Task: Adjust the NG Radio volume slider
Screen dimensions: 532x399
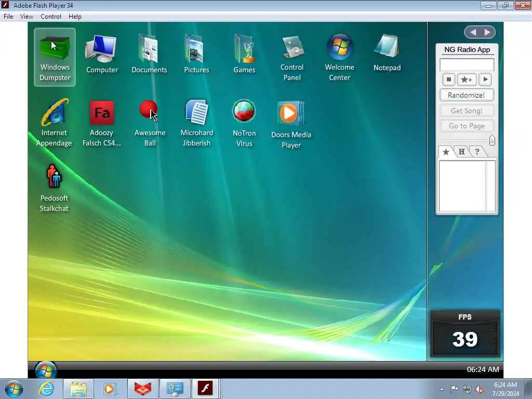Action: 492,140
